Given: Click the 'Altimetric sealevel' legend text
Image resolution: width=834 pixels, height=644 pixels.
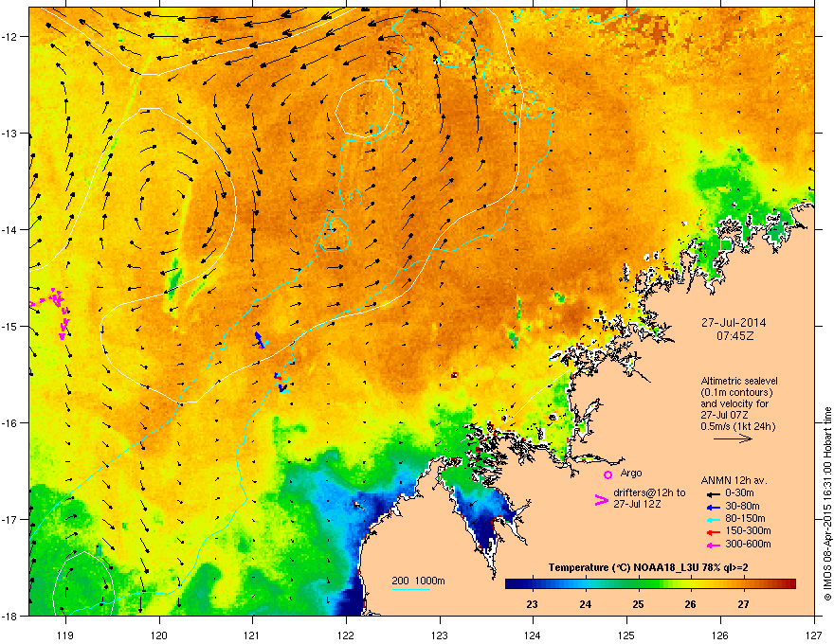Looking at the screenshot, I should [x=739, y=381].
